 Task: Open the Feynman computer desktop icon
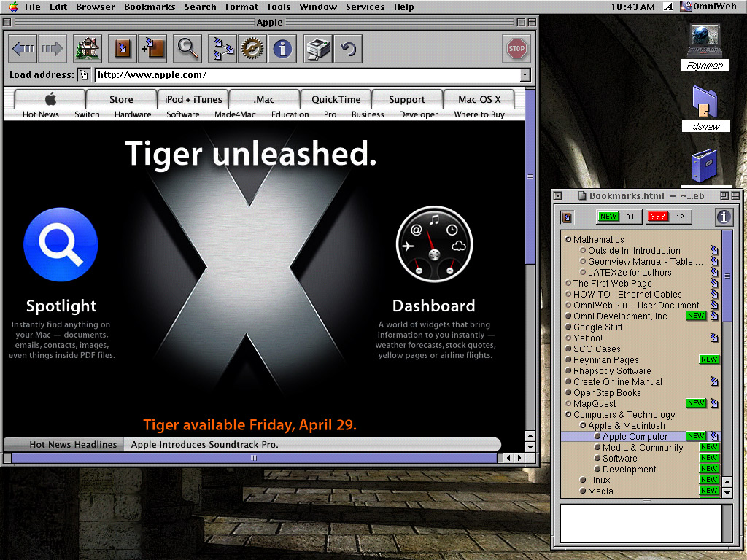(x=705, y=41)
